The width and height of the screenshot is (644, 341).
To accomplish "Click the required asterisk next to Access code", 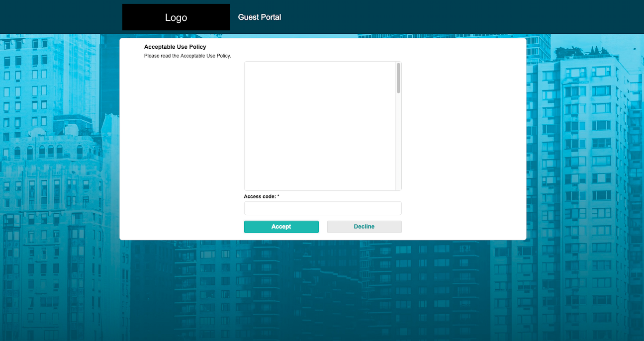I will [277, 196].
